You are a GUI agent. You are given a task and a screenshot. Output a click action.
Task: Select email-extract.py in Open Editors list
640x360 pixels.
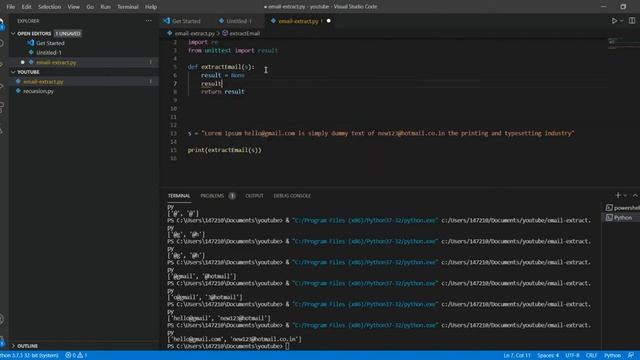(x=56, y=62)
